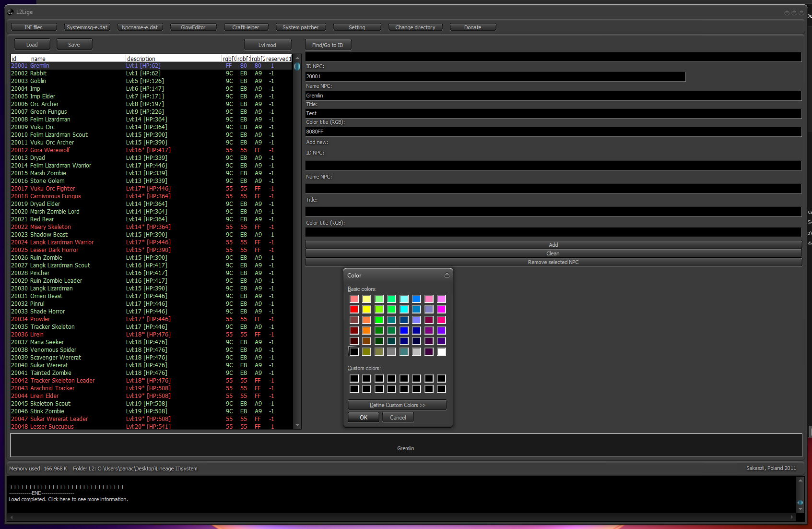Click Remove selected NPC button
The height and width of the screenshot is (529, 812).
[553, 262]
